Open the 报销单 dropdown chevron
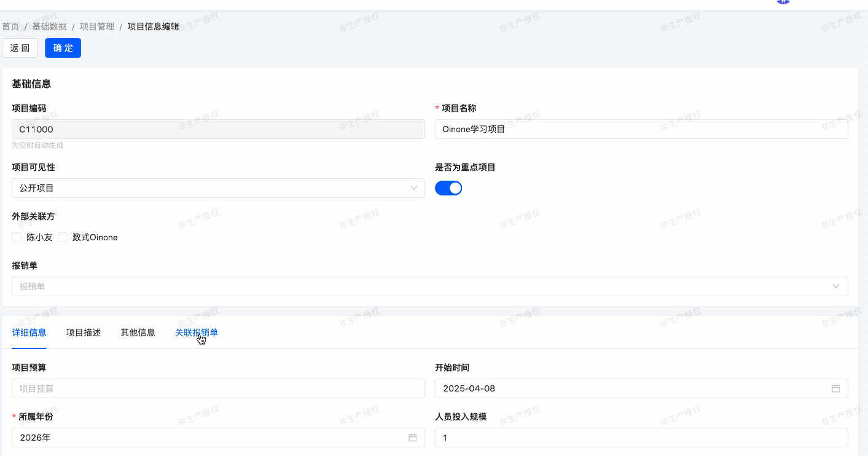The width and height of the screenshot is (868, 456). [835, 286]
